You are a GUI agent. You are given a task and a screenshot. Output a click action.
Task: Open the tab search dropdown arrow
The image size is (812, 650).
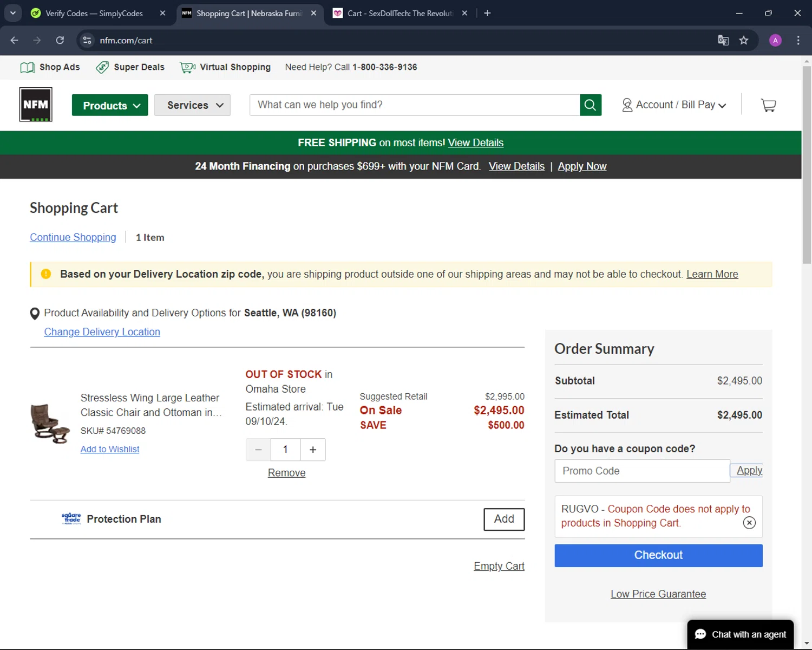click(12, 13)
